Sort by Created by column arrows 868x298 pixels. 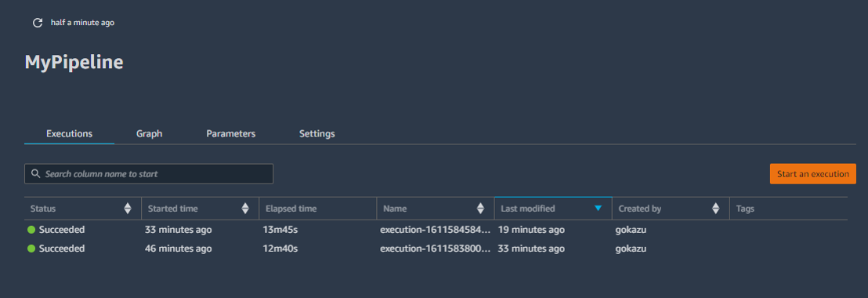(716, 209)
